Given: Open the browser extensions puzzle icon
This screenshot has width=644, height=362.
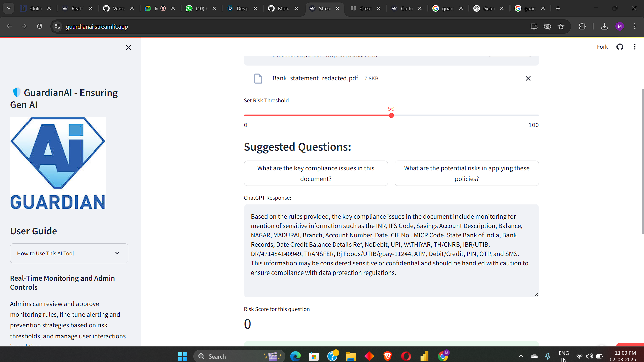Looking at the screenshot, I should coord(582,26).
